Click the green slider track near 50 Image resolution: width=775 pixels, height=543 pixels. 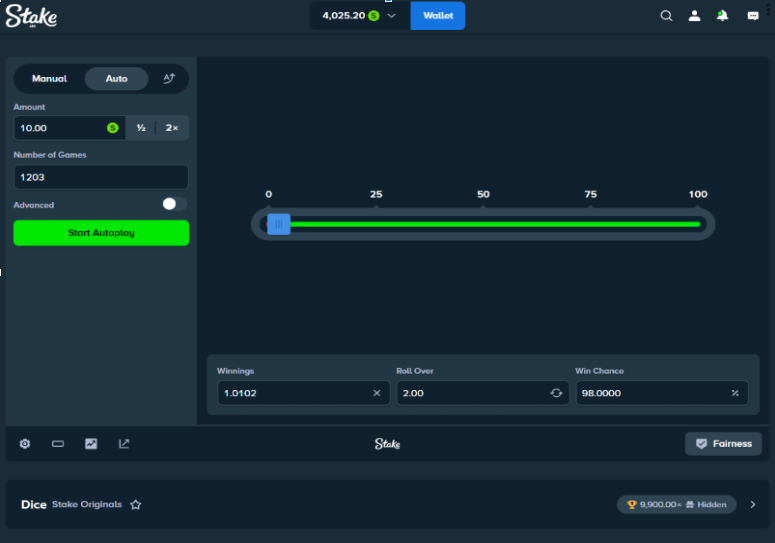[483, 224]
